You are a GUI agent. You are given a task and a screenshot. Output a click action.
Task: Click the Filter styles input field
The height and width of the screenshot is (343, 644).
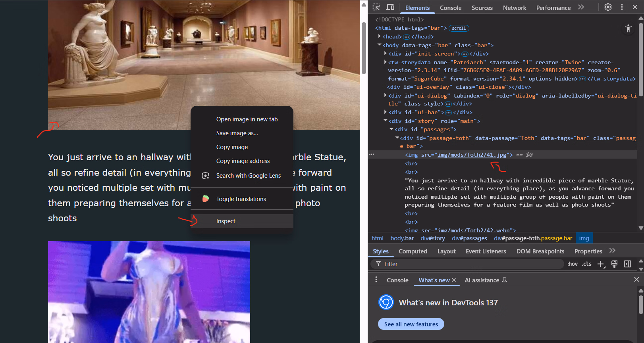(x=469, y=264)
